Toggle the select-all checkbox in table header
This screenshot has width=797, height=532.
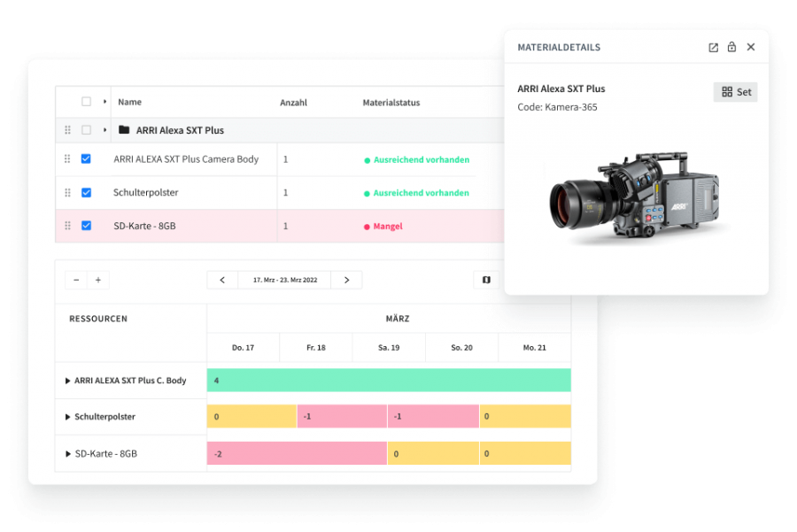[86, 102]
